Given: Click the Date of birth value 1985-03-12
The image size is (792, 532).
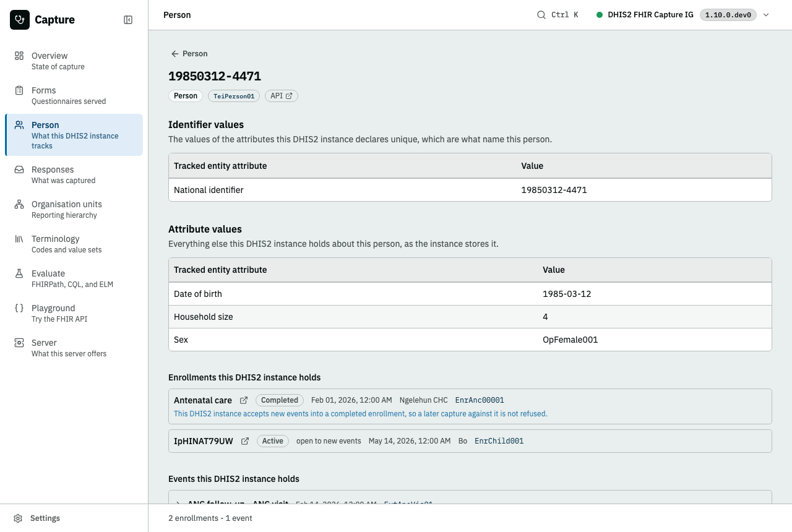Looking at the screenshot, I should click(x=567, y=294).
